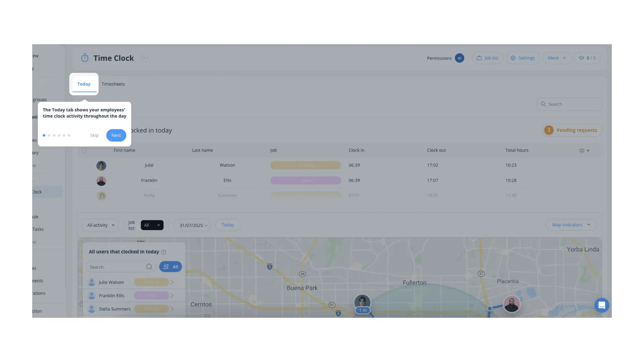Sort by Clock out column header

click(x=436, y=150)
